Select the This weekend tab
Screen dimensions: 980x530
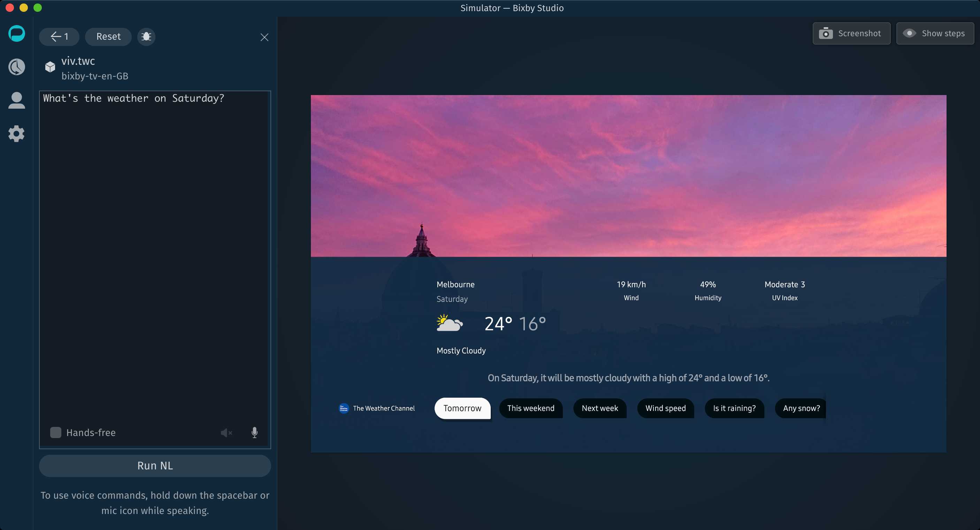(x=531, y=408)
